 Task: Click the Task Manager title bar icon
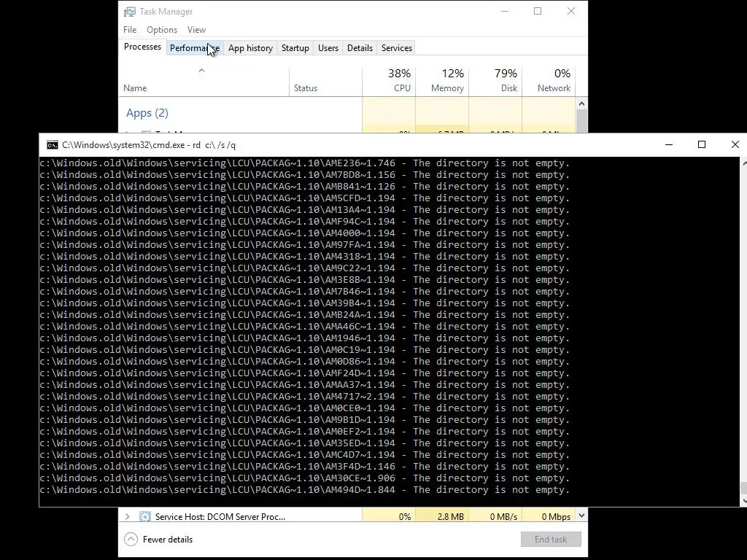tap(130, 12)
